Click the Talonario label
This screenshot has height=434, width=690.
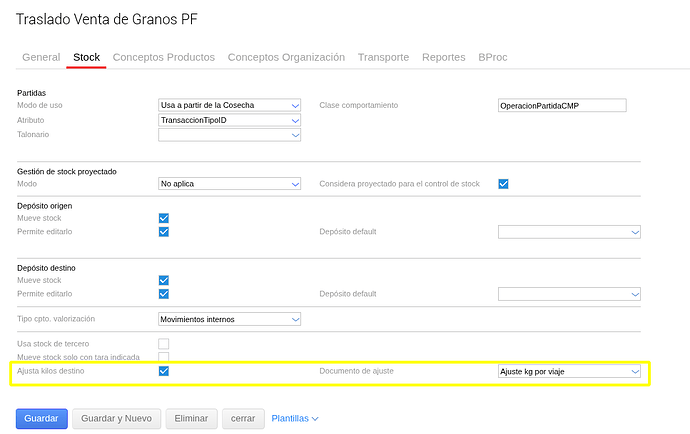pyautogui.click(x=33, y=134)
